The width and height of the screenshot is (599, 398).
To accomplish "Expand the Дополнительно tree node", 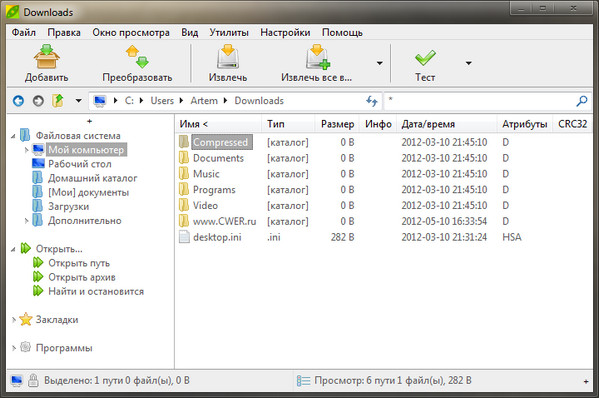I will 26,220.
